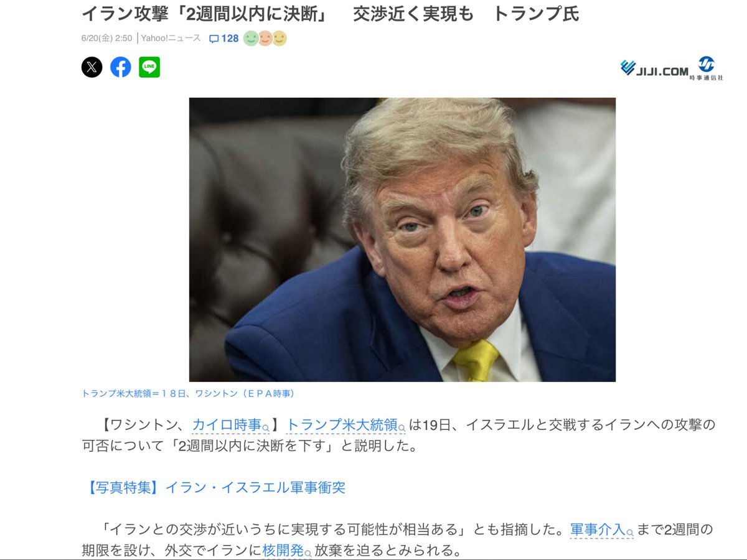This screenshot has height=560, width=747.
Task: Open 写真特集 イラン・イスラエル軍事衝突 link
Action: tap(214, 487)
